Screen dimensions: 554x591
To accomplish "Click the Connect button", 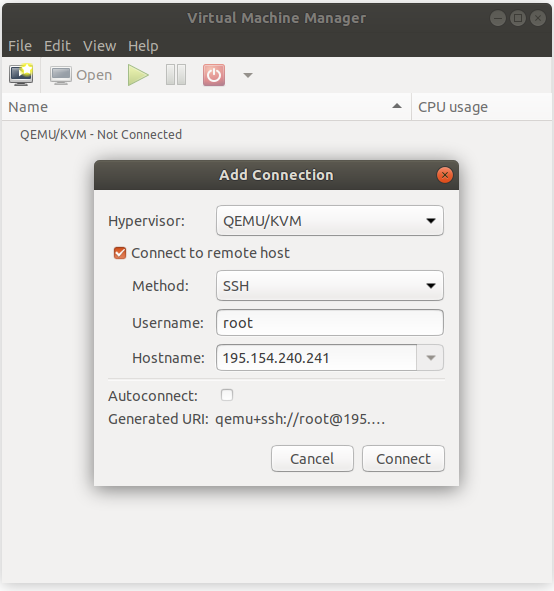I will click(403, 459).
